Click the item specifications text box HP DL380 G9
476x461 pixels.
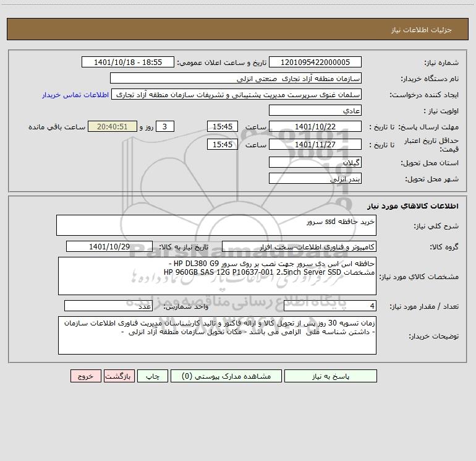(217, 276)
